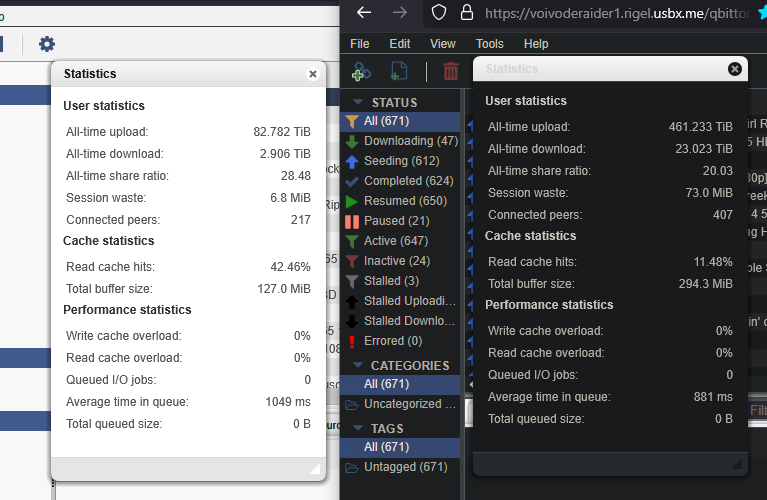Click 1049 ms average queue time
This screenshot has width=767, height=500.
(x=288, y=402)
